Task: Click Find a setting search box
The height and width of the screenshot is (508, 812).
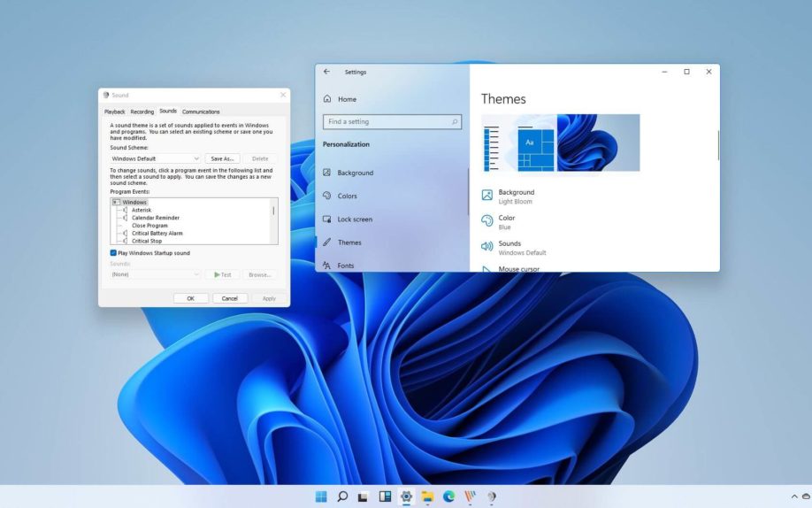Action: (x=392, y=122)
